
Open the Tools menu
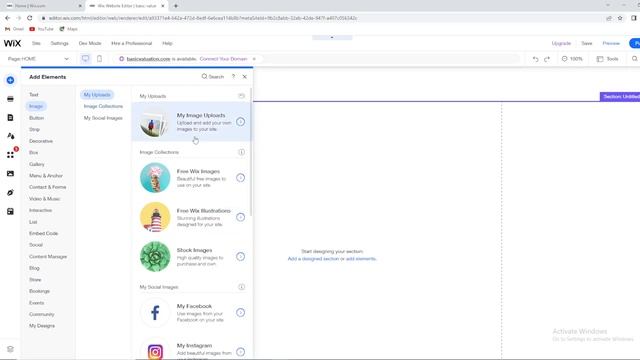(x=607, y=59)
